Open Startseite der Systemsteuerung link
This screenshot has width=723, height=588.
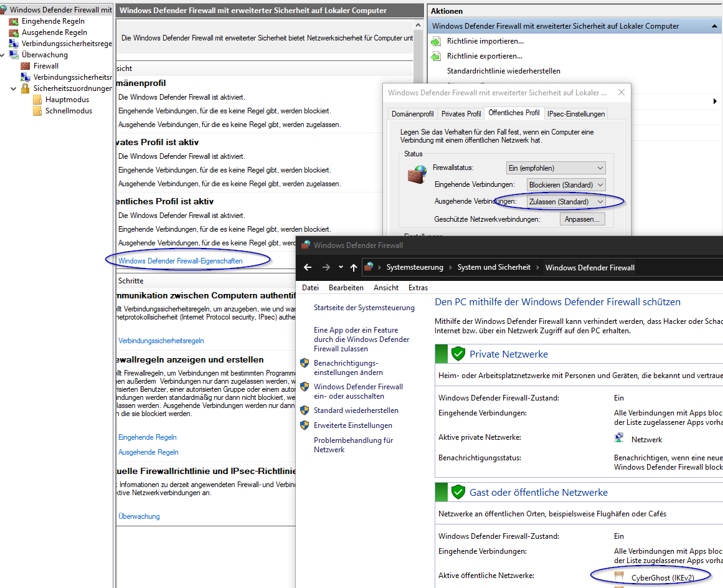click(x=364, y=308)
